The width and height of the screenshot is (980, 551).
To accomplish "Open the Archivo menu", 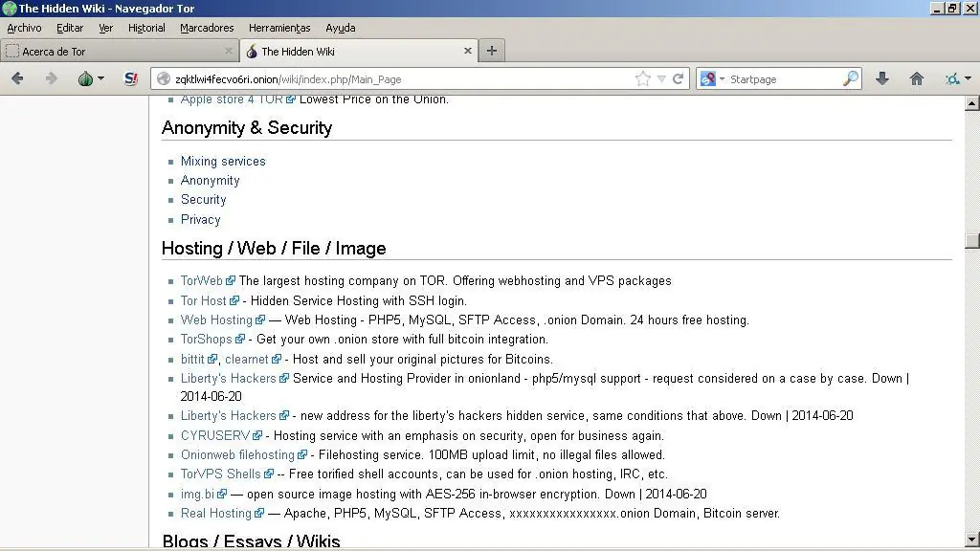I will pyautogui.click(x=24, y=28).
